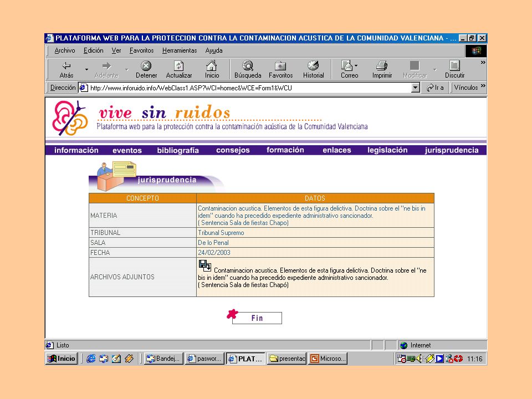Open the attached Sentencia document link
532x399 pixels.
pos(312,278)
